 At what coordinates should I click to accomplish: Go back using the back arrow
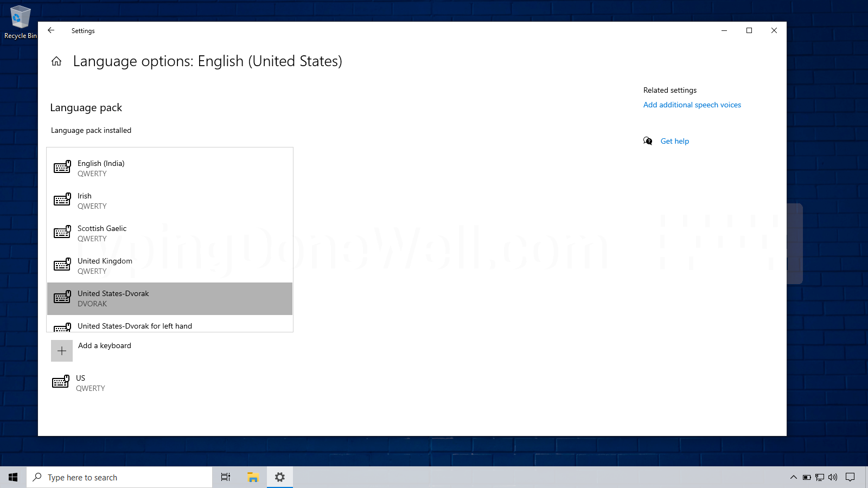pyautogui.click(x=51, y=30)
